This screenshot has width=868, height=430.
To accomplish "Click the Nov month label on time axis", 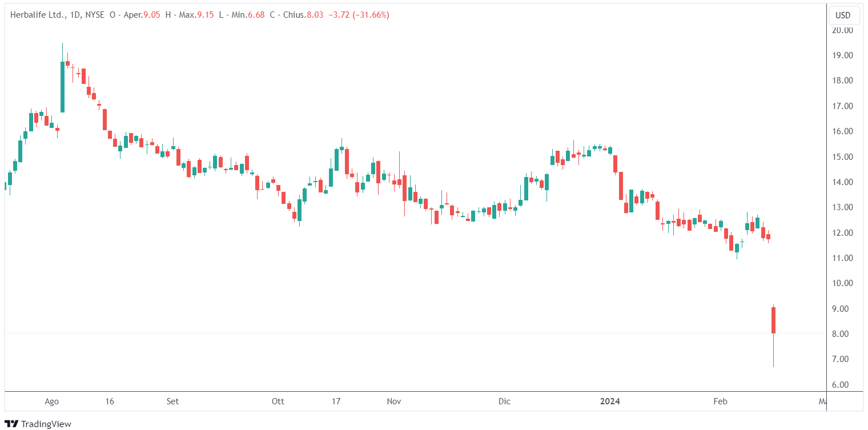I will pyautogui.click(x=394, y=401).
